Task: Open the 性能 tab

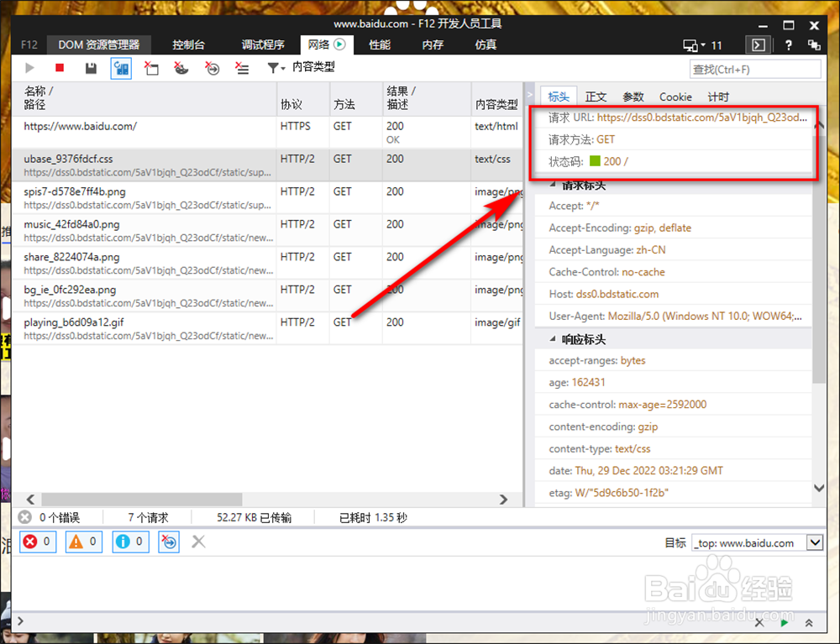Action: [380, 45]
